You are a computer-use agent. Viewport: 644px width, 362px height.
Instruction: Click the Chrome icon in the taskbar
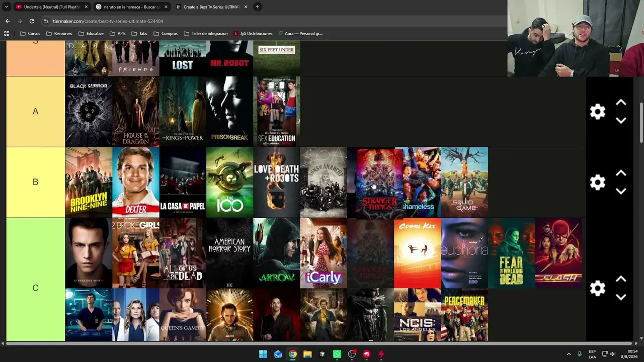pos(292,354)
